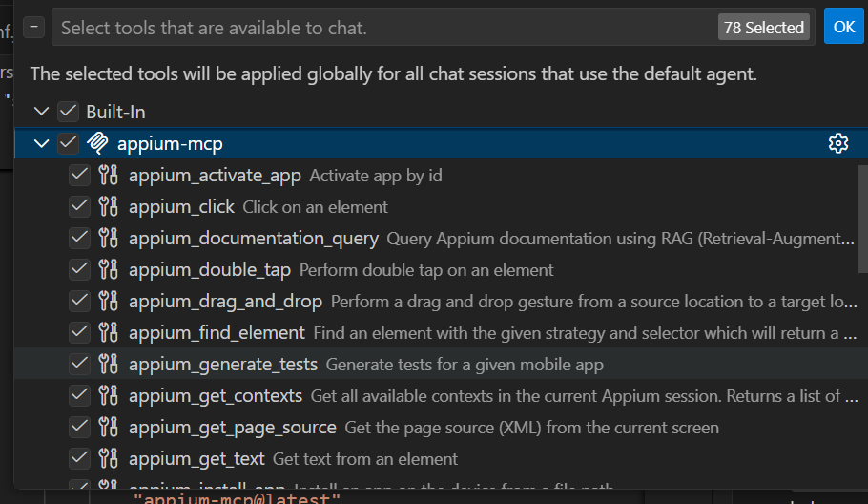Click tool icon beside appium_get_contexts

[x=109, y=396]
